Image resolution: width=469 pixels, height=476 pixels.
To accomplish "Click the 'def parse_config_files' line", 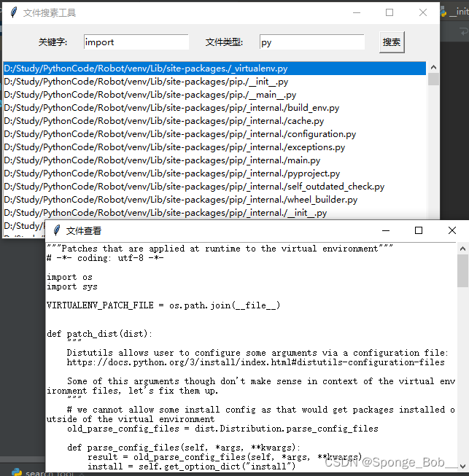I will (184, 448).
